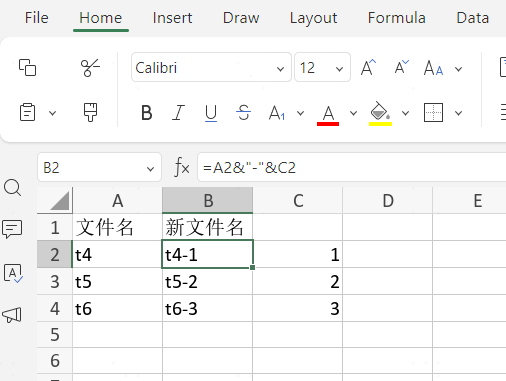The image size is (506, 381).
Task: Click the fx insert function icon
Action: [x=182, y=167]
